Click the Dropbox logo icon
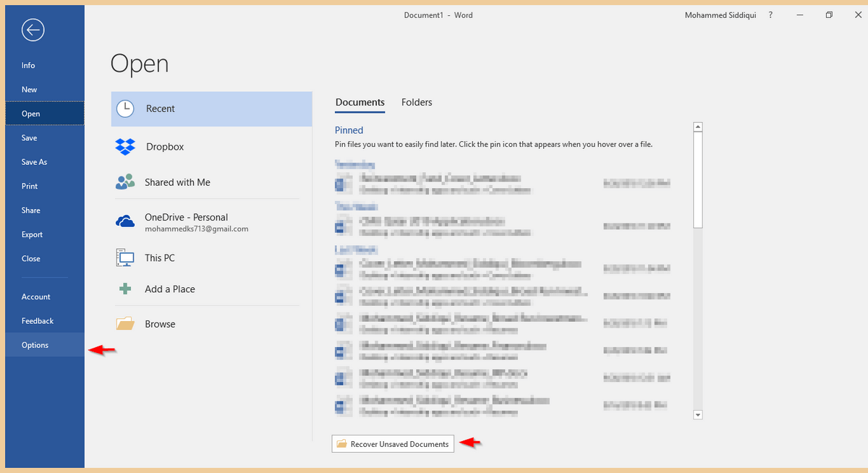The height and width of the screenshot is (473, 868). tap(125, 147)
